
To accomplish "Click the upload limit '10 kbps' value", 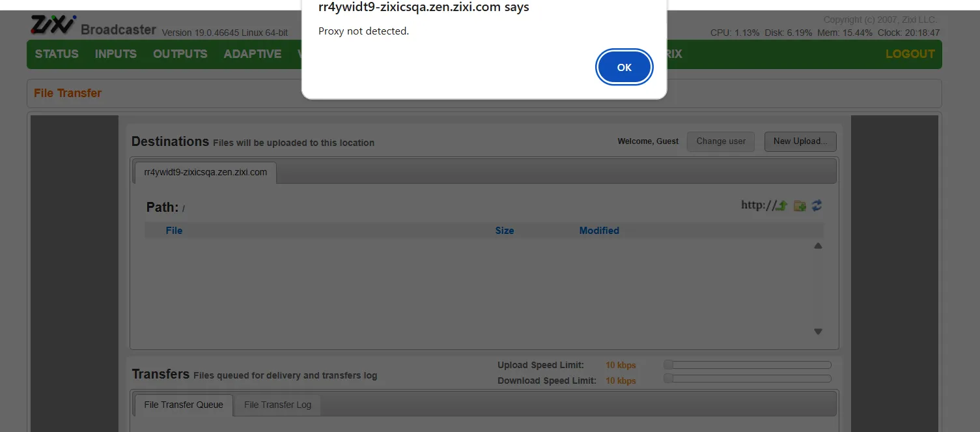I will (x=621, y=365).
